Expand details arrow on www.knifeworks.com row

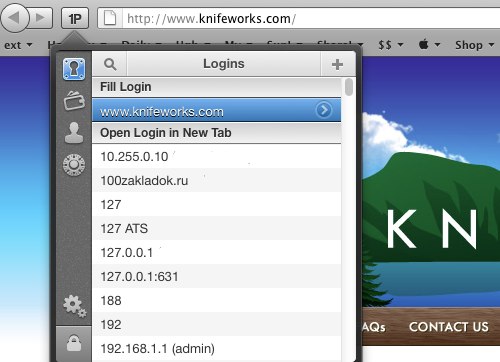324,110
